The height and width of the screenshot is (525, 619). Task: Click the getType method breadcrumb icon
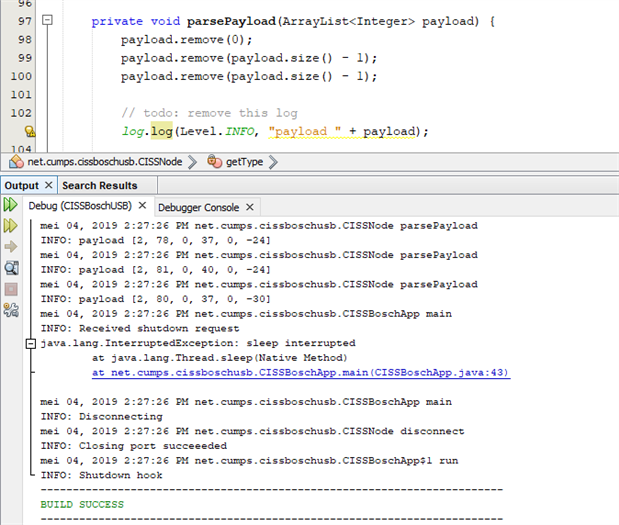pyautogui.click(x=214, y=161)
